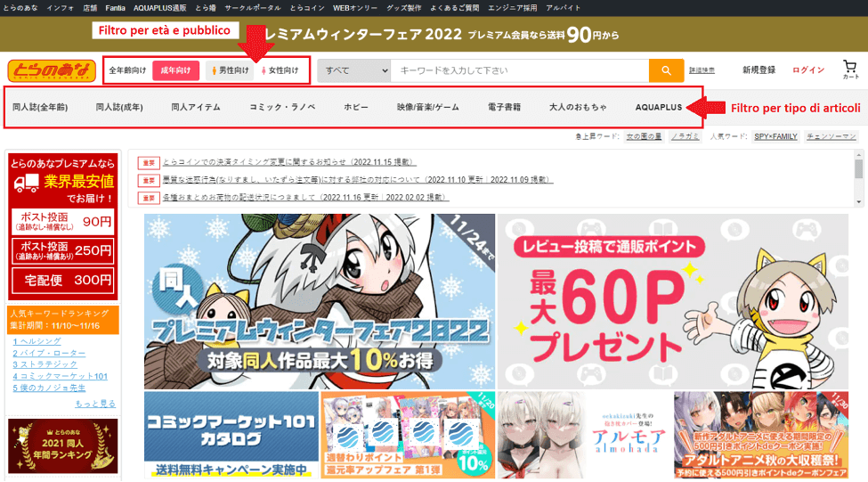Image resolution: width=868 pixels, height=482 pixels.
Task: Click the top gold Premium Winter Fair banner
Action: point(434,35)
